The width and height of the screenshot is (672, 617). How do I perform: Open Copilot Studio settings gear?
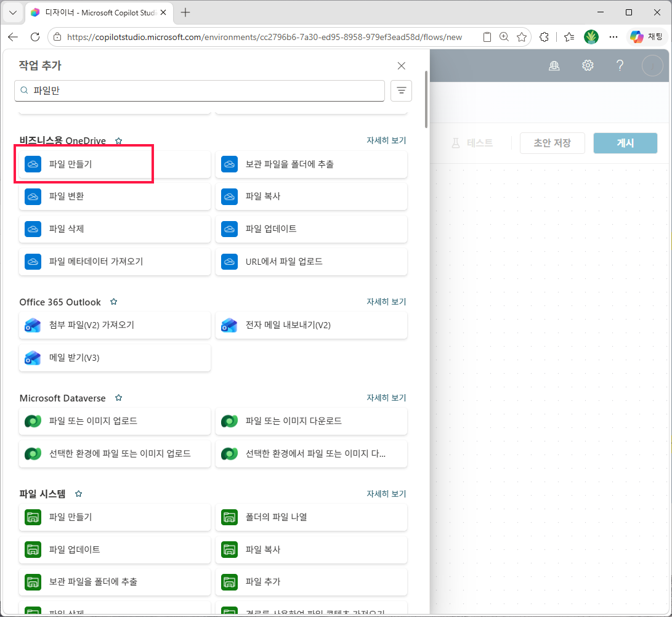[x=588, y=65]
